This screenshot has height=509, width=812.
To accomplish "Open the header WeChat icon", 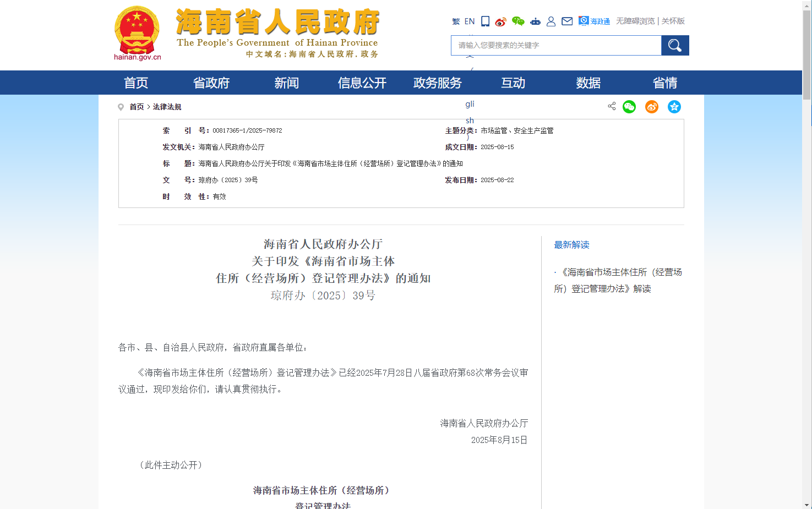I will [518, 21].
